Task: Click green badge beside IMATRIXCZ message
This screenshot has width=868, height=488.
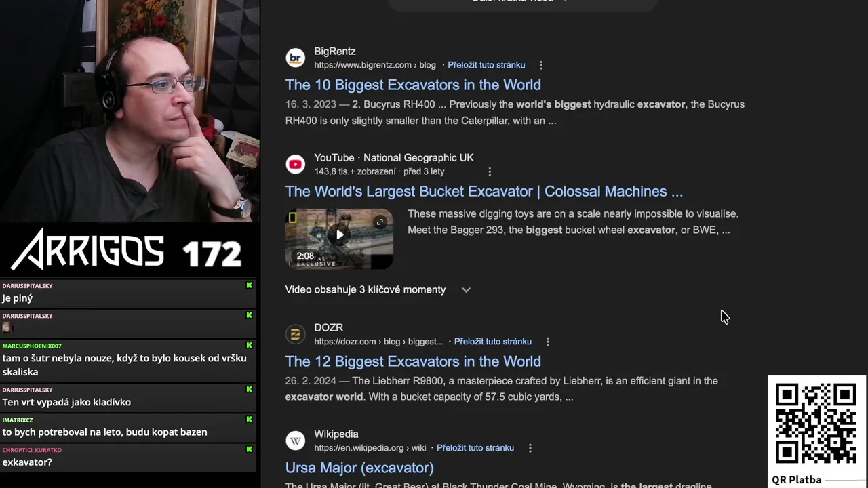Action: click(249, 420)
